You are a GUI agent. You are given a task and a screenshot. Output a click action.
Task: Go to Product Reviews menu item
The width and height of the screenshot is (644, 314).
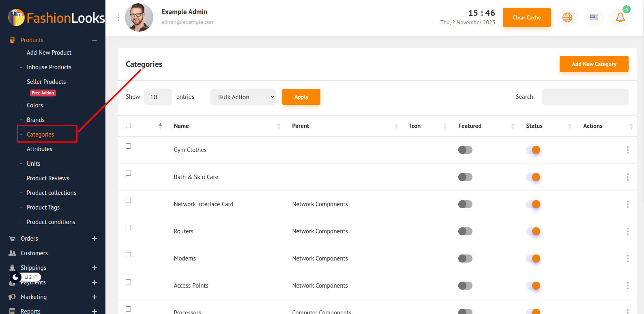click(48, 178)
